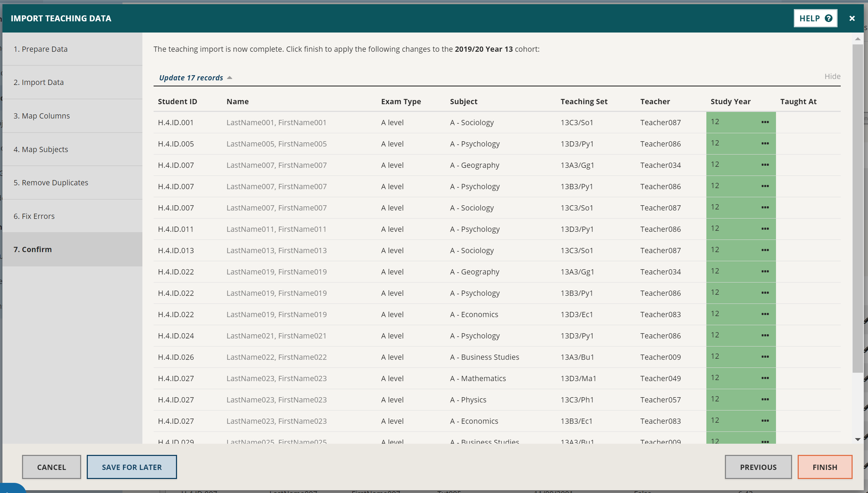Click the Finish button

tap(825, 467)
